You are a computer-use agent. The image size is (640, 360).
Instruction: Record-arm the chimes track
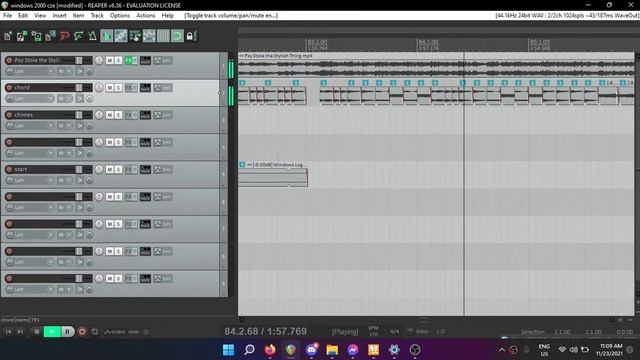point(9,115)
